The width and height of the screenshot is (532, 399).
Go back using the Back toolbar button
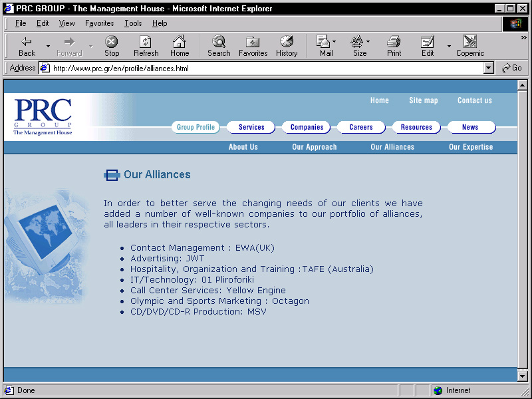[27, 46]
